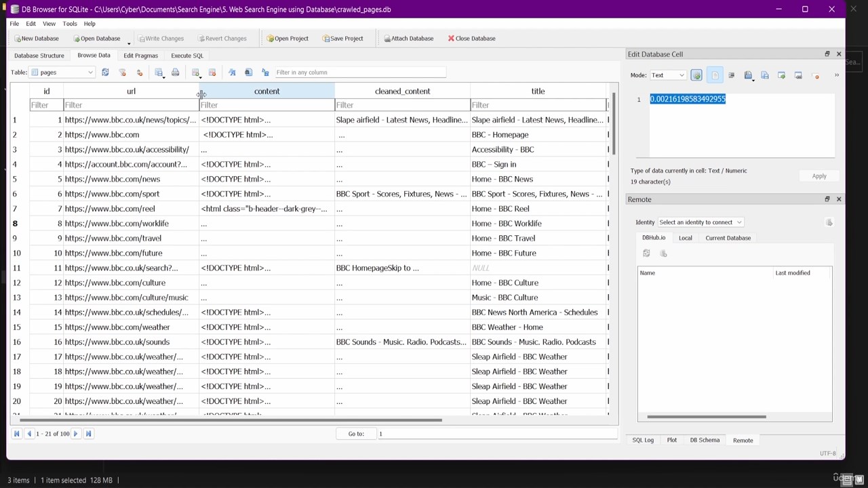
Task: Click the refresh table data icon
Action: tap(105, 73)
